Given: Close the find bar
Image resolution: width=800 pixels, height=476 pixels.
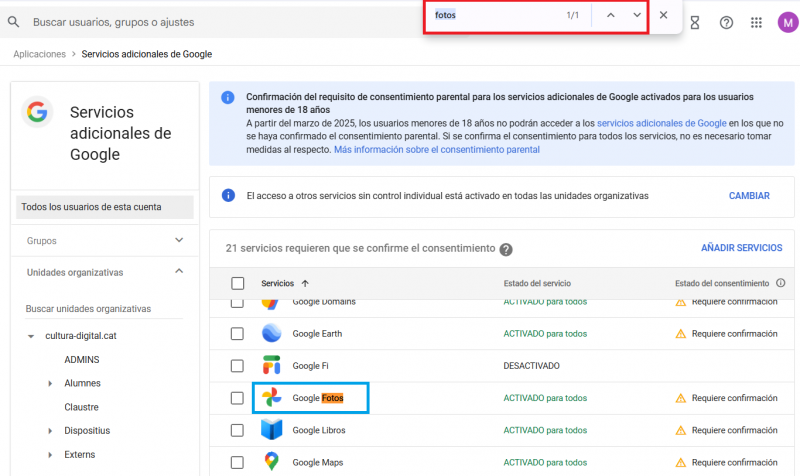Looking at the screenshot, I should click(663, 15).
